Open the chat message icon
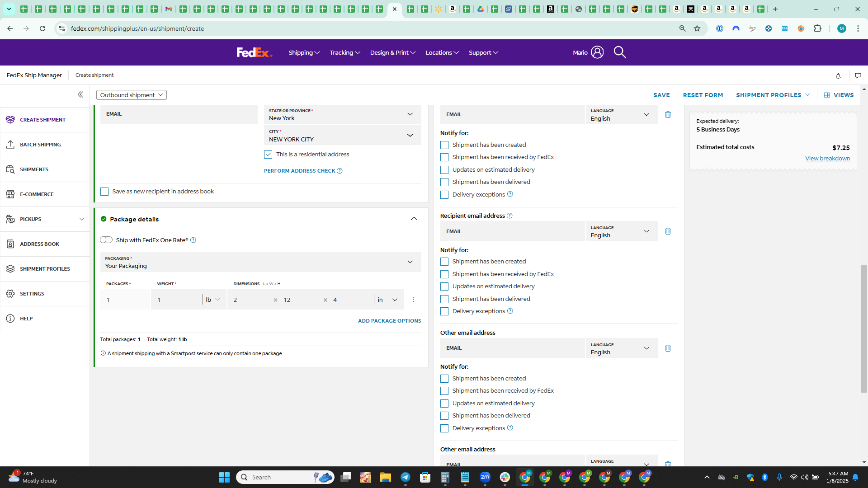This screenshot has height=488, width=868. 858,75
